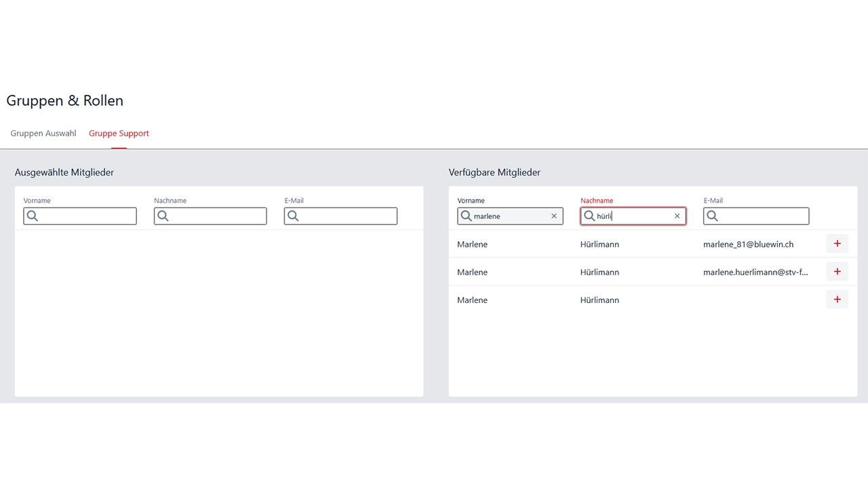The image size is (868, 488).
Task: Add Marlene Hürlimann with bluewin.ch email
Action: [x=837, y=244]
